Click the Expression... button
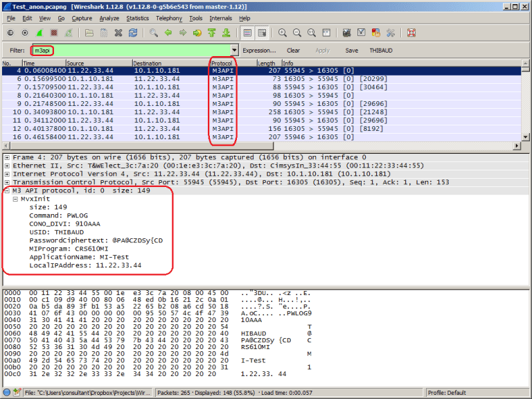Screen dimensions: 532x399 [259, 51]
